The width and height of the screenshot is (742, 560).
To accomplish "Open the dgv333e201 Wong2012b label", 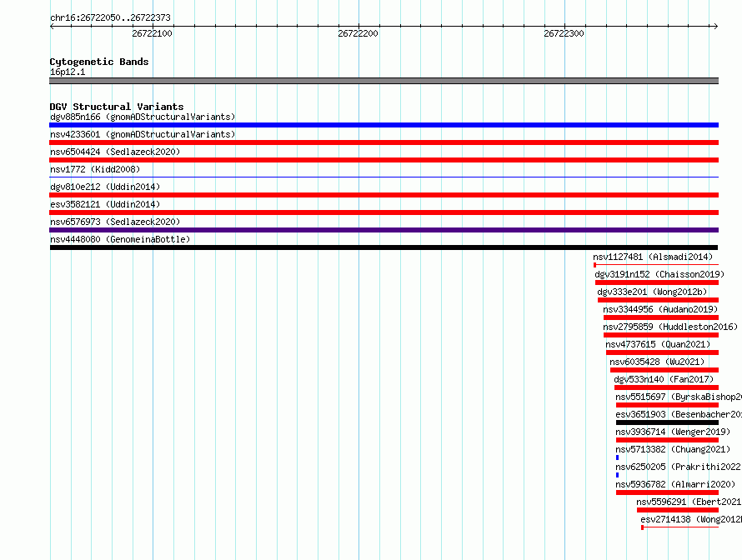I will click(652, 292).
